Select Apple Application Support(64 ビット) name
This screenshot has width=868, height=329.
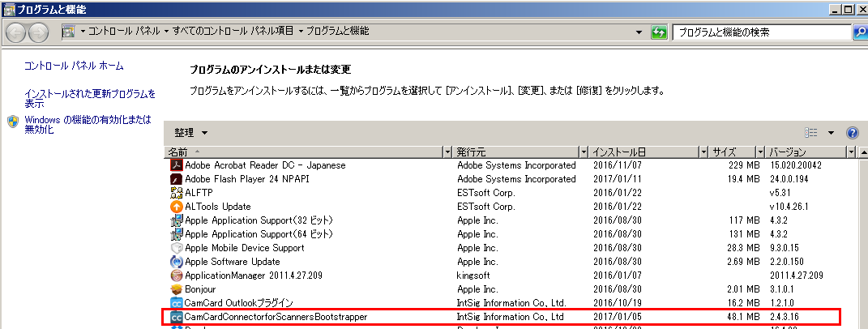259,234
